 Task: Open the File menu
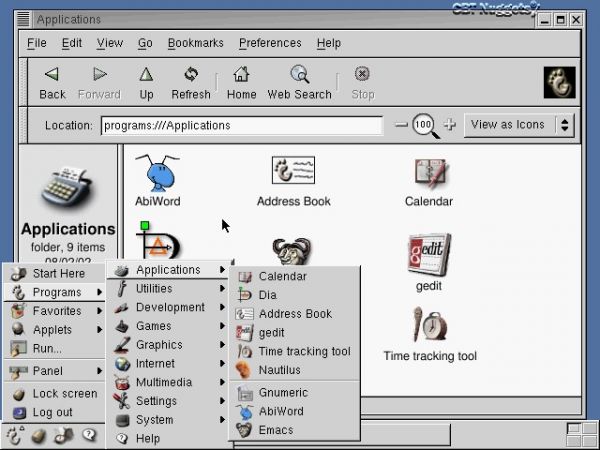[37, 43]
